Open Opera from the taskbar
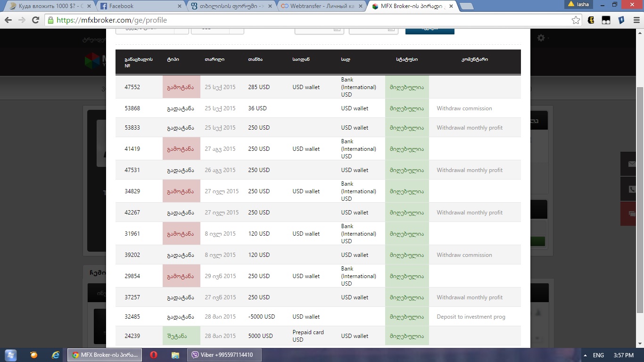644x362 pixels. [153, 355]
